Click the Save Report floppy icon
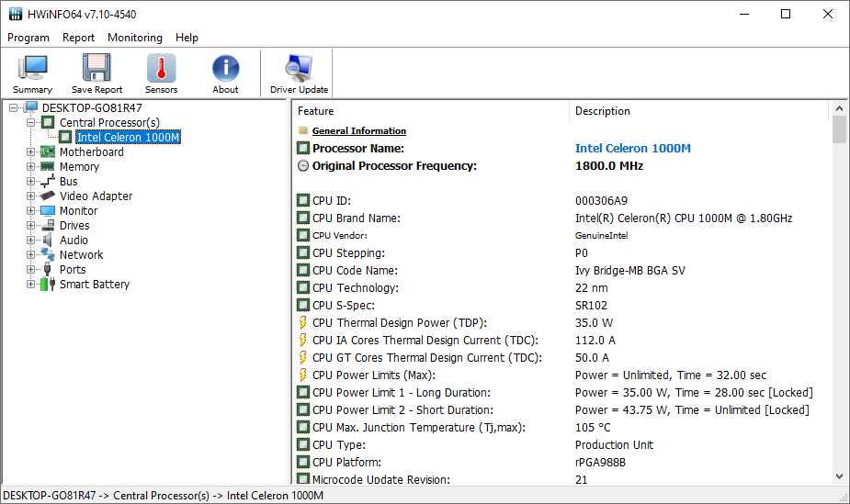The image size is (850, 504). tap(96, 68)
